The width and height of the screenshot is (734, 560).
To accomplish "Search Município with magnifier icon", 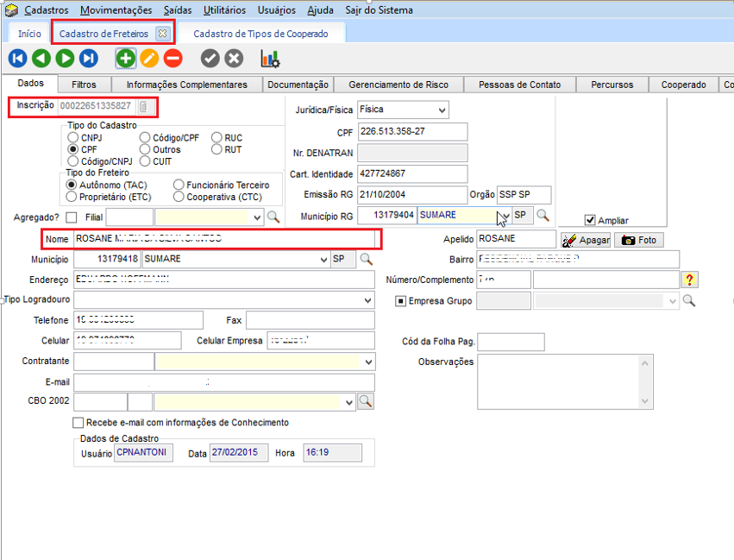I will point(366,259).
